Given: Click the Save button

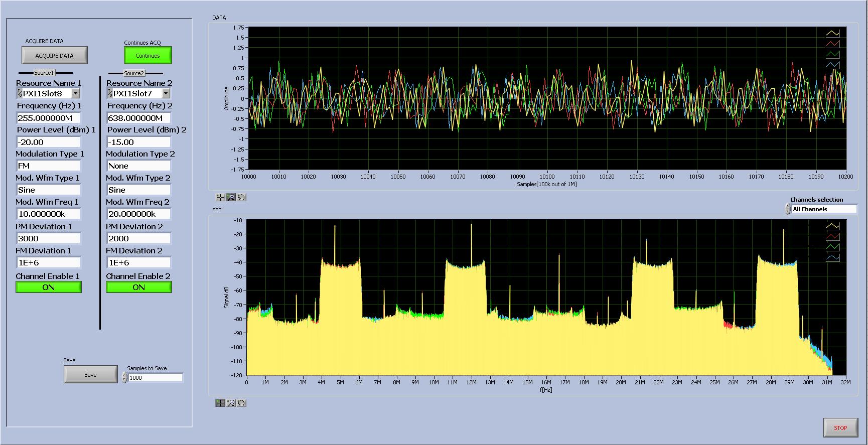Looking at the screenshot, I should point(90,375).
